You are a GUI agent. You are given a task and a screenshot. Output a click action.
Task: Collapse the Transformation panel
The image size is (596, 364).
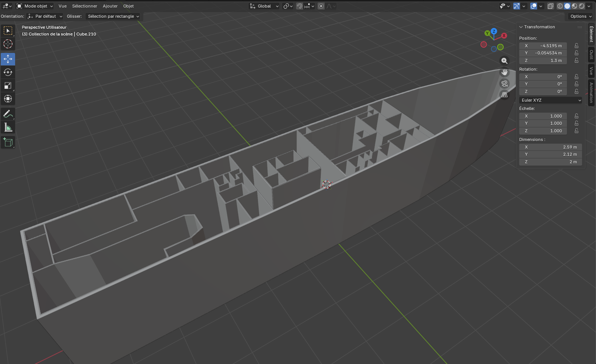(521, 27)
